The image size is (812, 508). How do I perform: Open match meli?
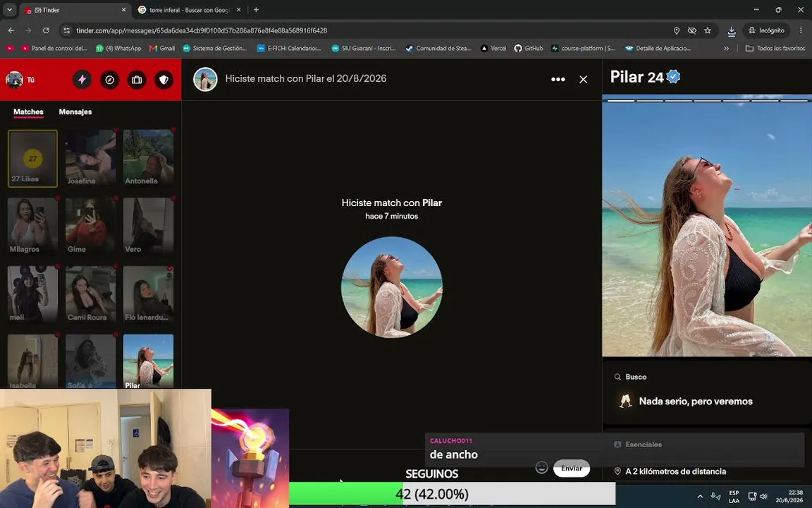(32, 294)
